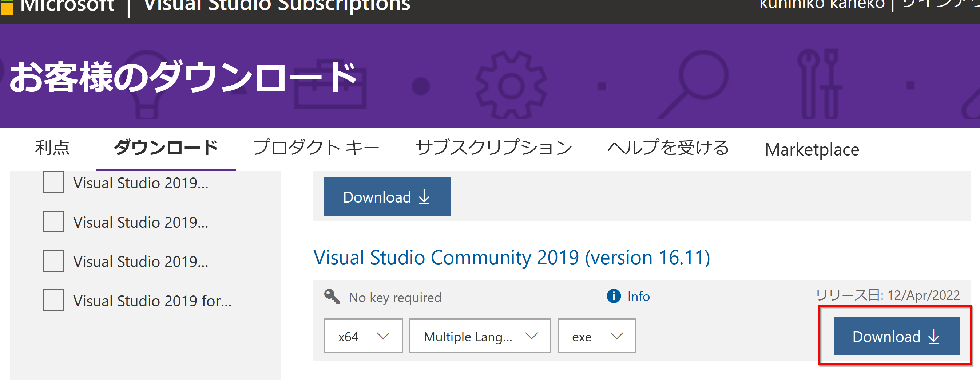Click the kunihiko kaneko account name
This screenshot has width=980, height=380.
click(822, 5)
